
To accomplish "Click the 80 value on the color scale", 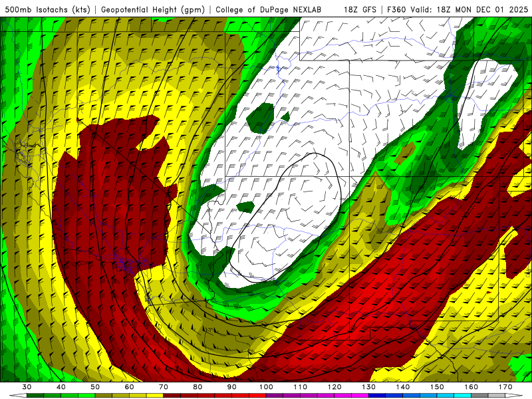I will [198, 387].
